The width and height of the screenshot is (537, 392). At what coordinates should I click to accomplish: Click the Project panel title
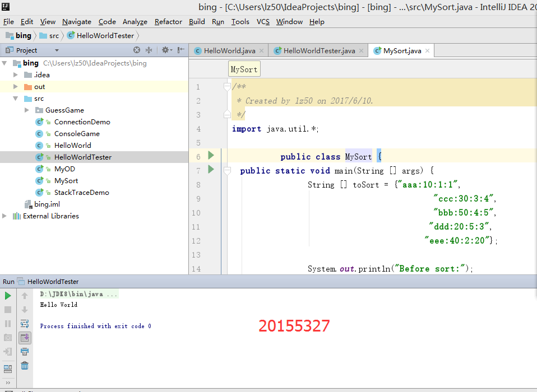[x=26, y=50]
